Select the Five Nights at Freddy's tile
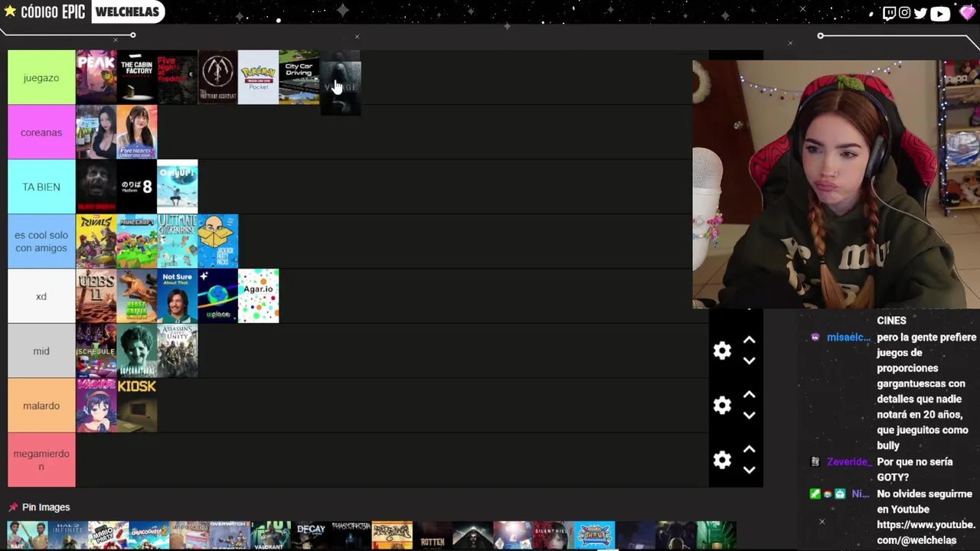The width and height of the screenshot is (980, 551). pyautogui.click(x=177, y=77)
